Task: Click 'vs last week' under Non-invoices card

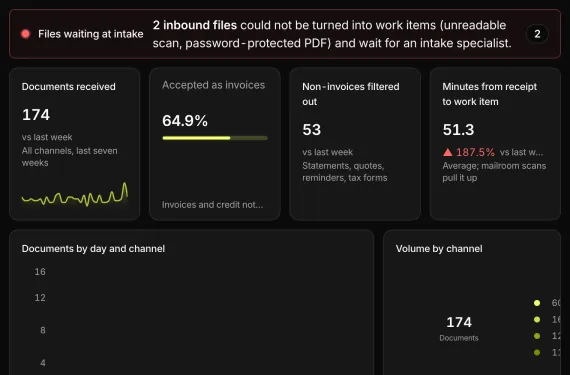Action: [x=327, y=152]
